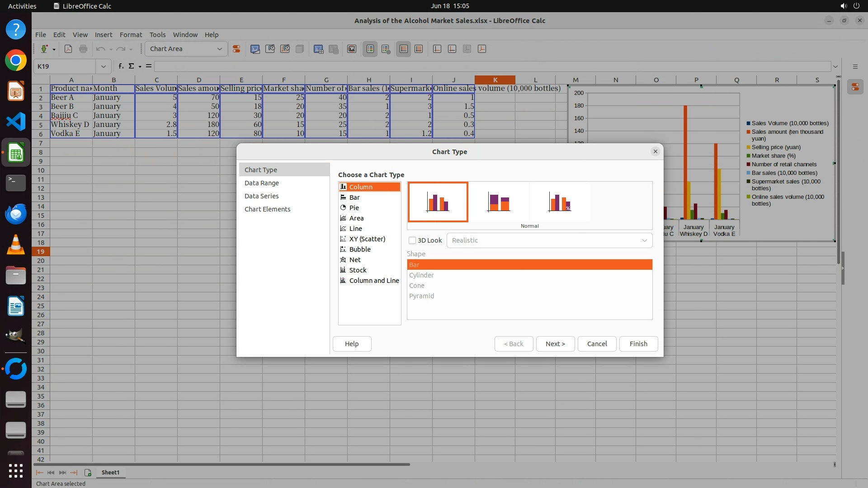
Task: Open the Chart Area element dropdown
Action: [220, 49]
